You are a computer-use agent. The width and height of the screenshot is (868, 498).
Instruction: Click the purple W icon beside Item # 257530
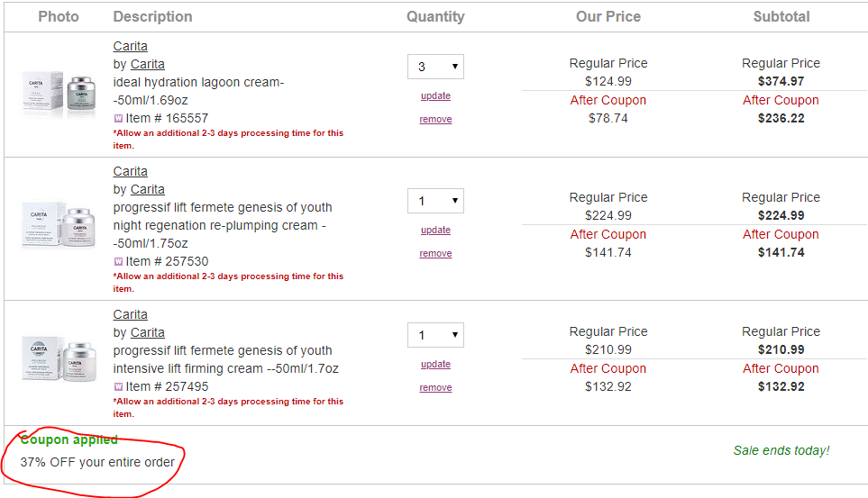[x=118, y=261]
